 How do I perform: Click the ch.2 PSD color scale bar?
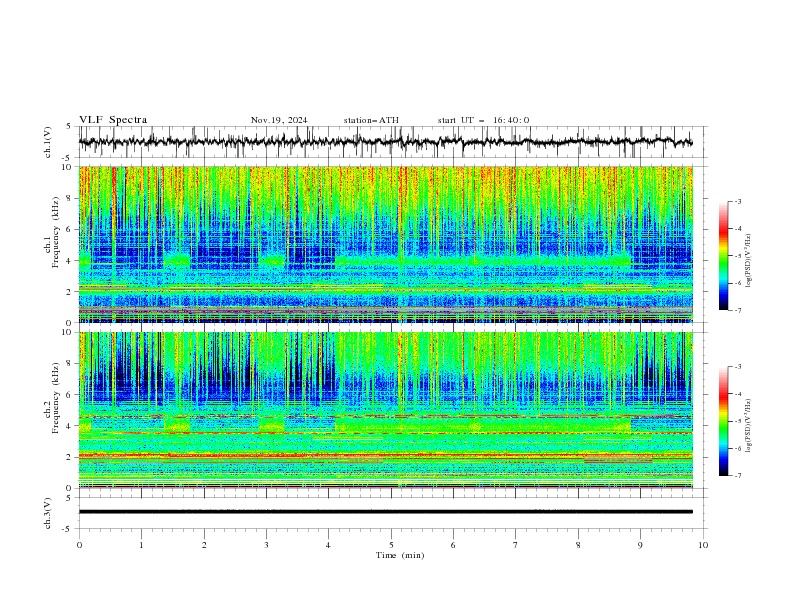coord(723,421)
